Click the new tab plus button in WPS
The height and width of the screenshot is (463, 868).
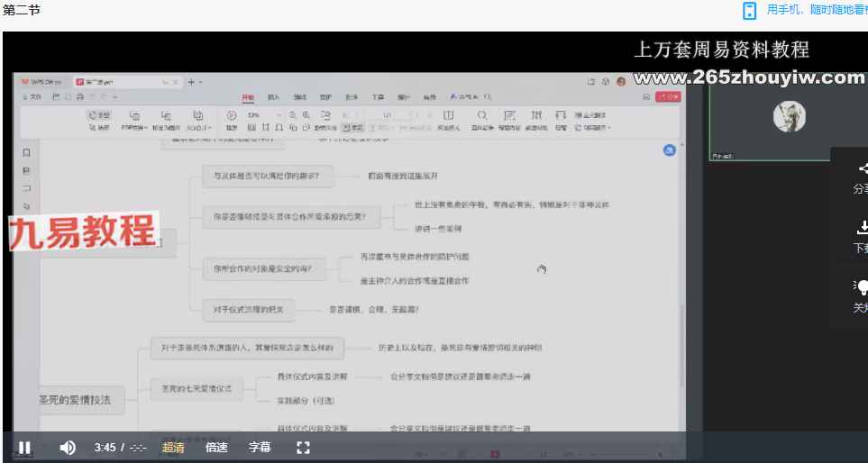[x=190, y=81]
